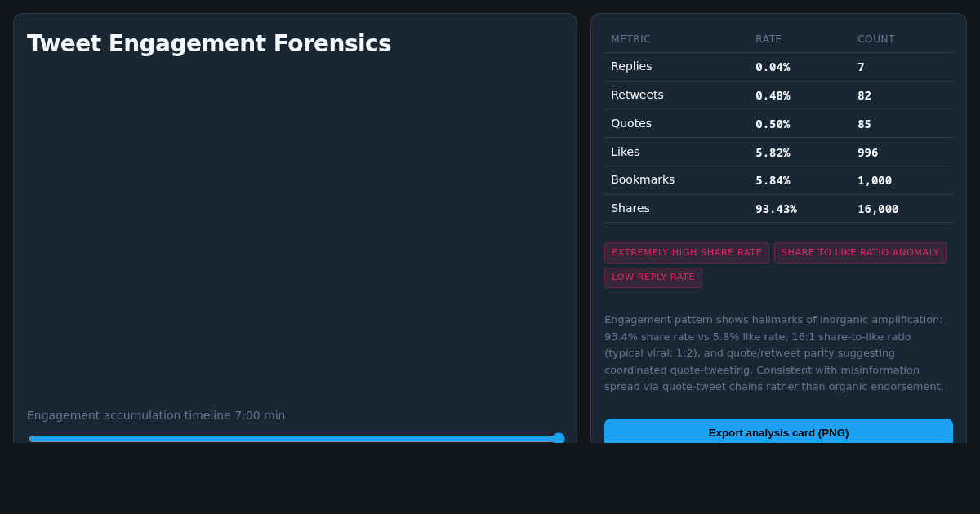Screen dimensions: 980x514
Task: Select the Retweets metric row label
Action: pyautogui.click(x=637, y=95)
